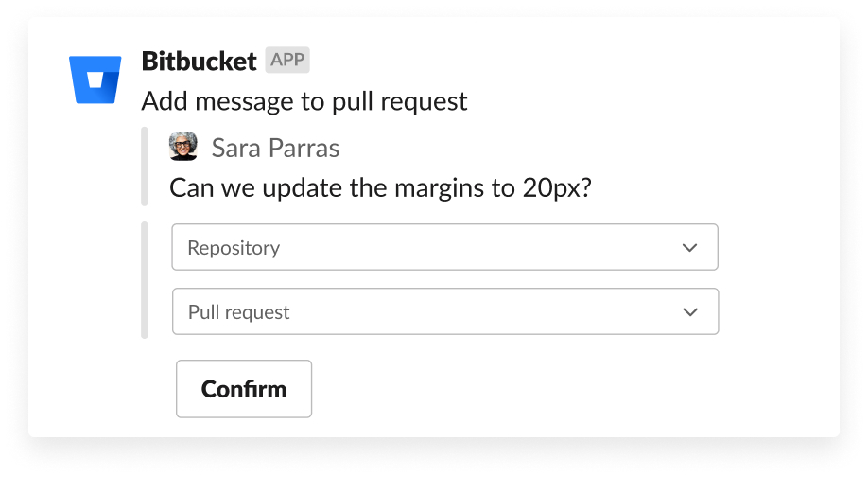Click the Repository dropdown chevron arrow

(690, 248)
